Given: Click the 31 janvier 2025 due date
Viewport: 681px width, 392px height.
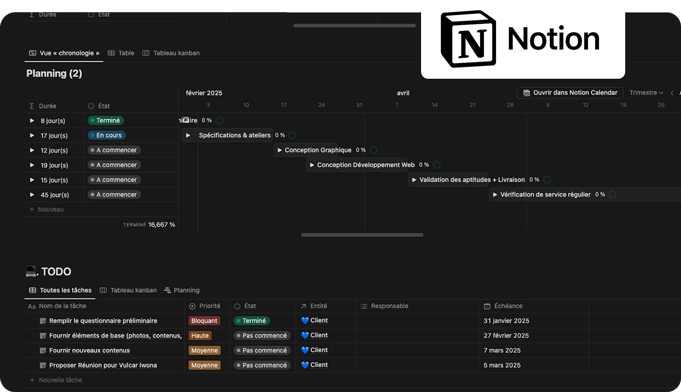Looking at the screenshot, I should tap(506, 321).
